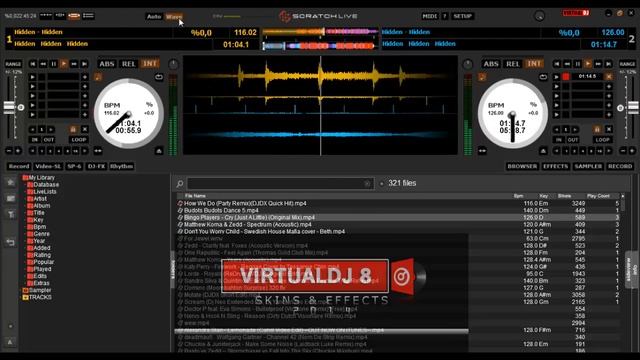Click right deck pitch fader
Viewport: 640px width, 360px height.
pyautogui.click(x=633, y=107)
